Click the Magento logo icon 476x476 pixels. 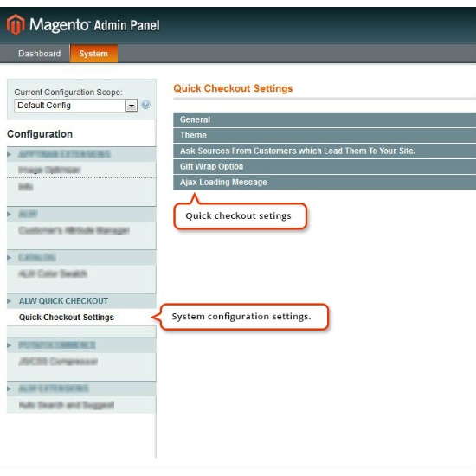tap(16, 24)
